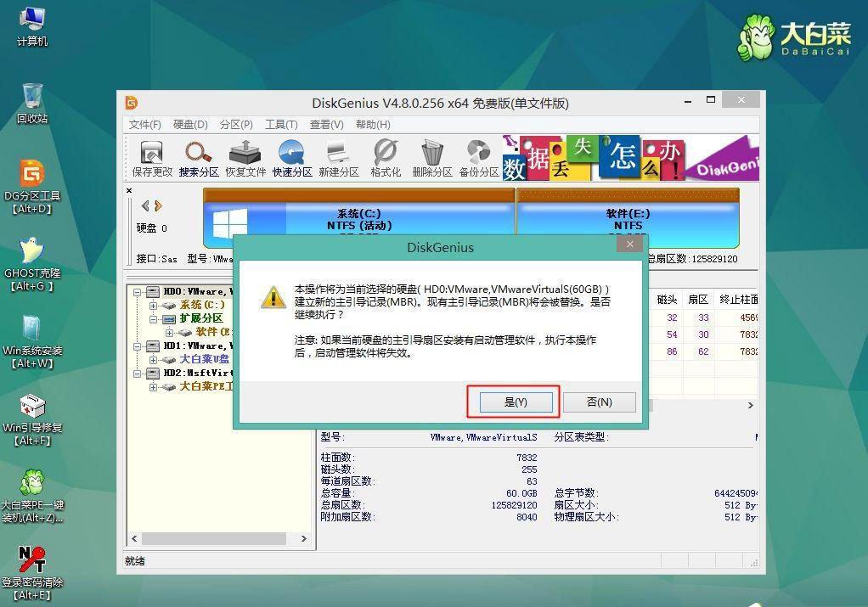Open the 恢复文件 recover files tool

[x=245, y=158]
